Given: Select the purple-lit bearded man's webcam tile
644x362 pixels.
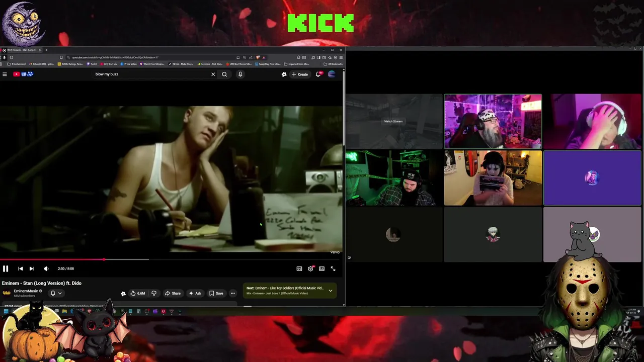Looking at the screenshot, I should [x=493, y=122].
